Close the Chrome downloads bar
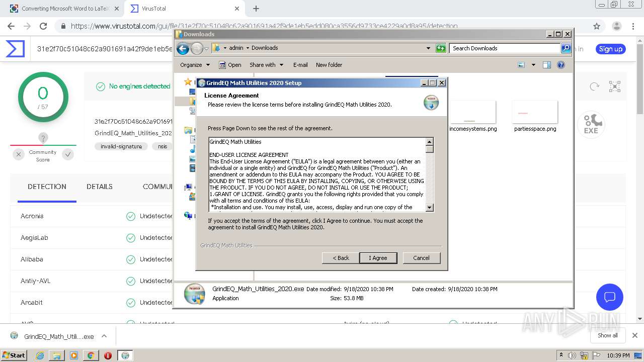Image resolution: width=644 pixels, height=362 pixels. pyautogui.click(x=634, y=335)
